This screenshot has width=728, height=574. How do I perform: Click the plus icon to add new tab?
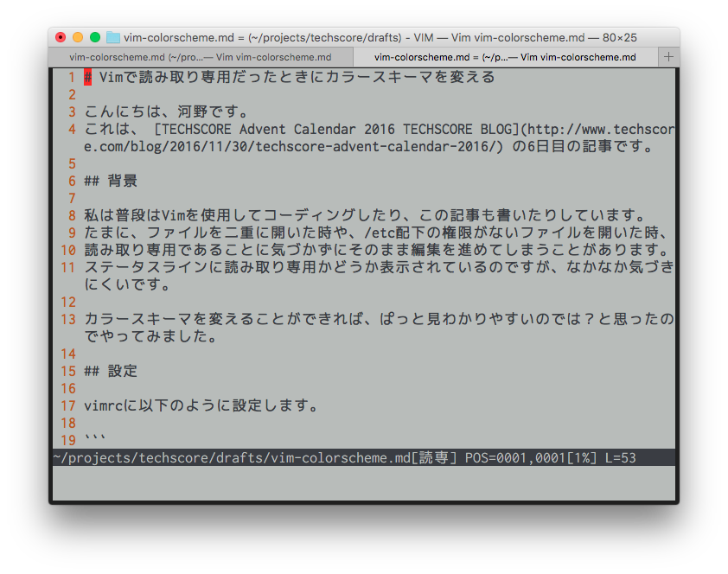(x=668, y=57)
